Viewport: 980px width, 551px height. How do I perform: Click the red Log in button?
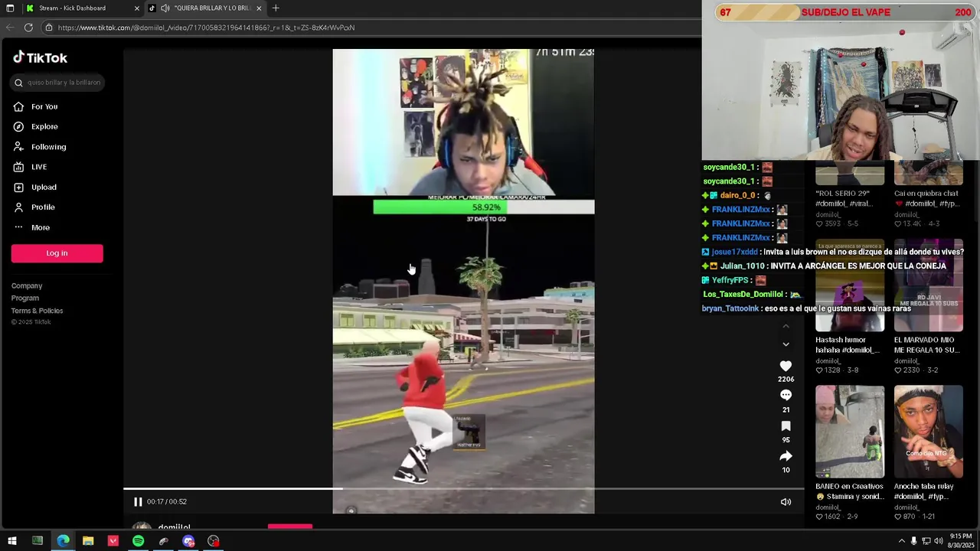click(57, 253)
